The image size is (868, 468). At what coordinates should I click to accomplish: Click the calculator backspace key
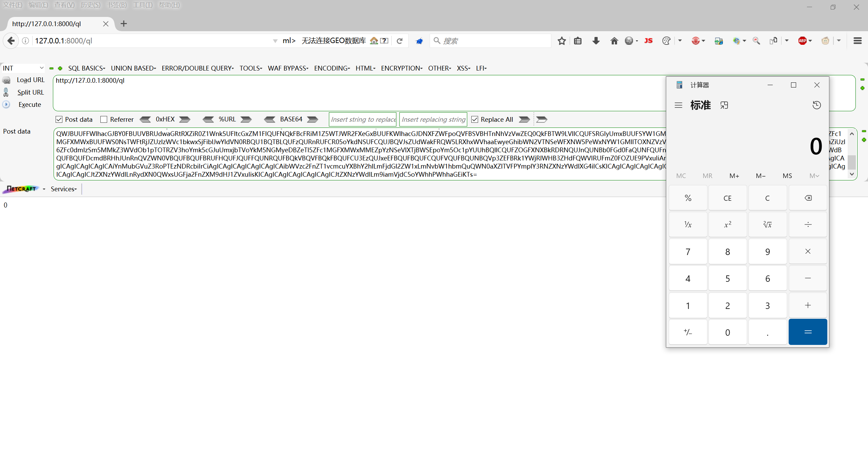click(x=808, y=198)
